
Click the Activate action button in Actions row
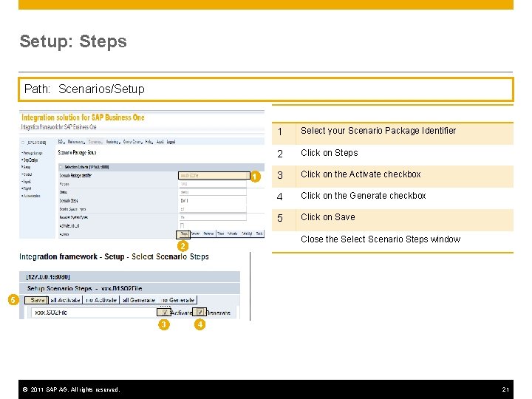coord(233,233)
